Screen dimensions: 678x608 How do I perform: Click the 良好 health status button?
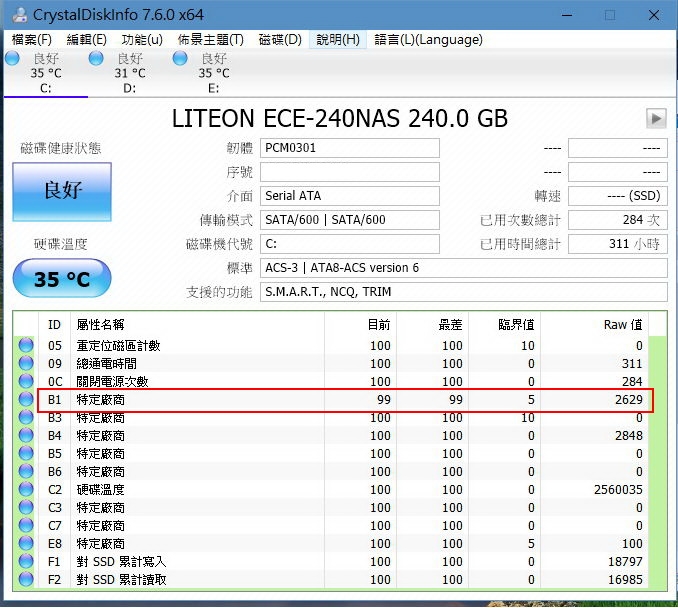pos(62,192)
